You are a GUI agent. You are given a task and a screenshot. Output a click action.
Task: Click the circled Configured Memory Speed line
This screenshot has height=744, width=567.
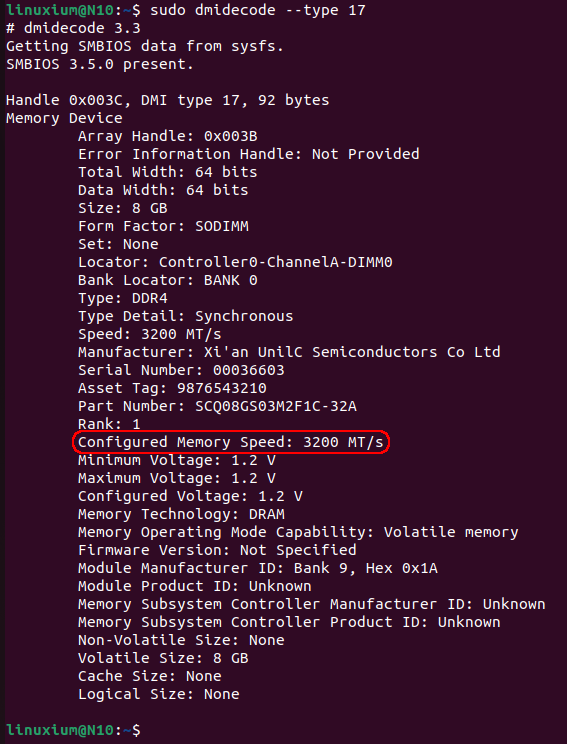pos(231,442)
